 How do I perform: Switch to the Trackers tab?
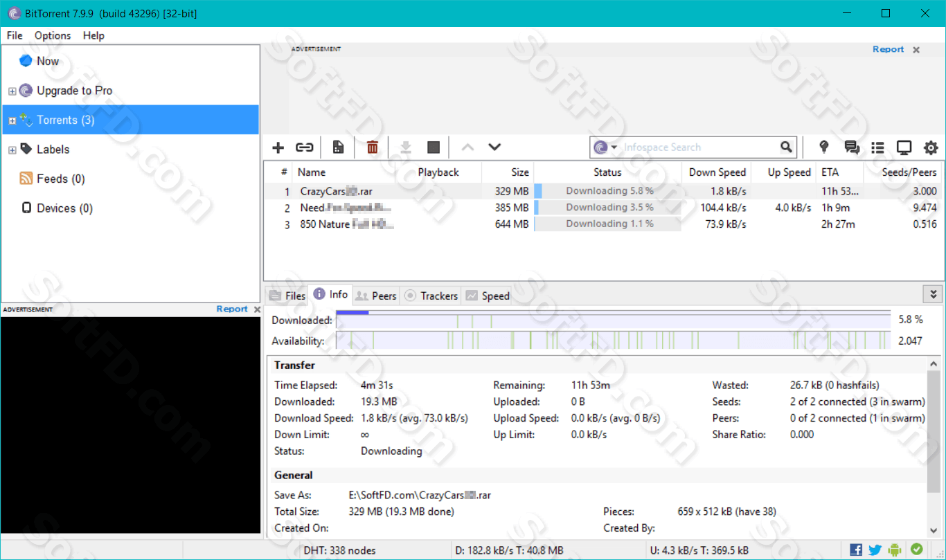[x=431, y=296]
